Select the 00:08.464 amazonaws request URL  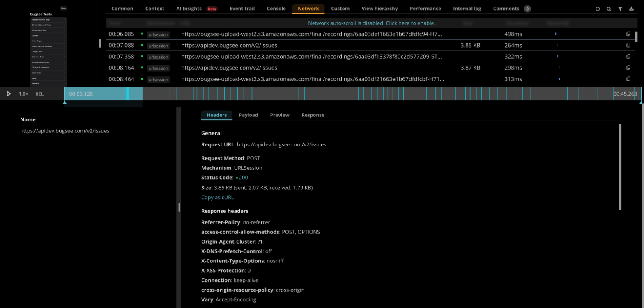[x=312, y=79]
